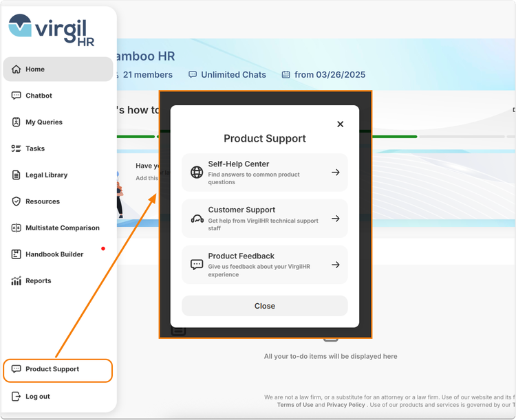This screenshot has width=516, height=420.
Task: Click the red notification dot by Handbook Builder
Action: click(103, 249)
